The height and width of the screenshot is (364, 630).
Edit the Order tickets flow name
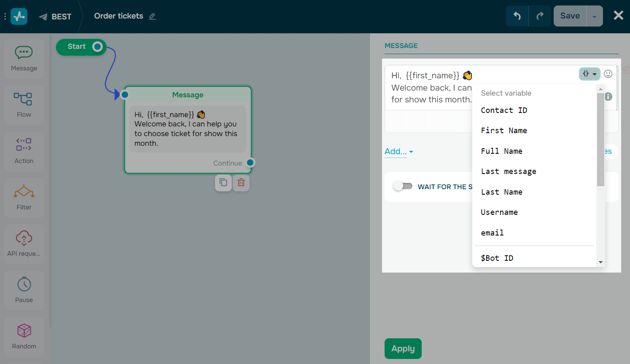[x=152, y=16]
